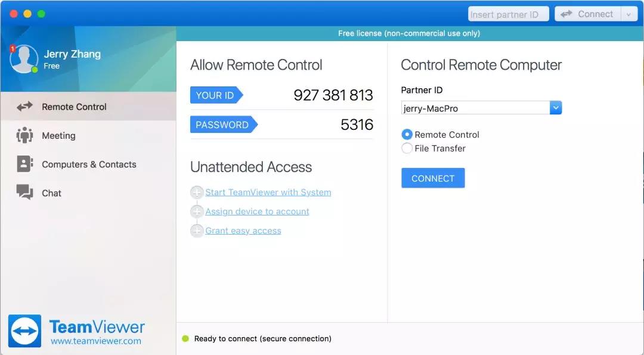Click the green fullscreen window button
This screenshot has width=644, height=355.
[41, 14]
